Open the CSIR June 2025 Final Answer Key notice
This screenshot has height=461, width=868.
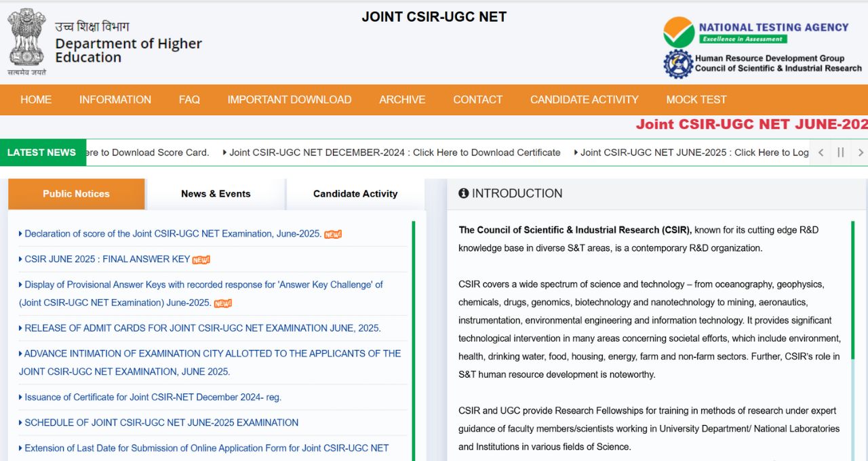107,259
